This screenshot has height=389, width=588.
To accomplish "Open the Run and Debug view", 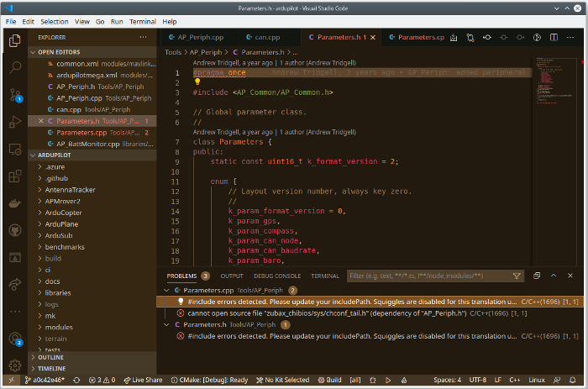I will coord(14,122).
